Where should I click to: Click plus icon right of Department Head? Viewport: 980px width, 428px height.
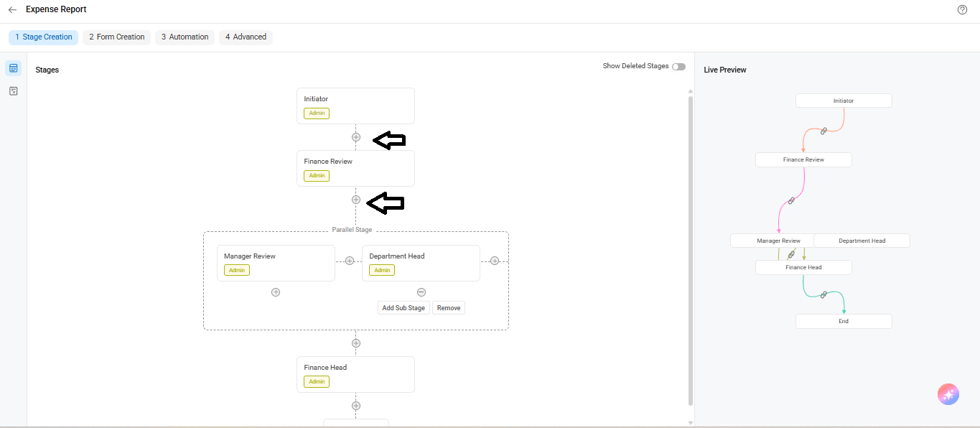[x=495, y=261]
